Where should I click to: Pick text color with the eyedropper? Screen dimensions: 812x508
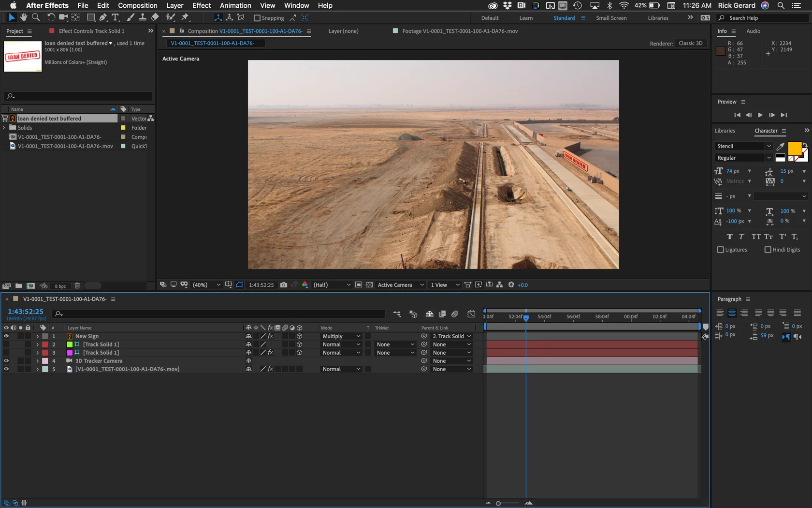(780, 146)
